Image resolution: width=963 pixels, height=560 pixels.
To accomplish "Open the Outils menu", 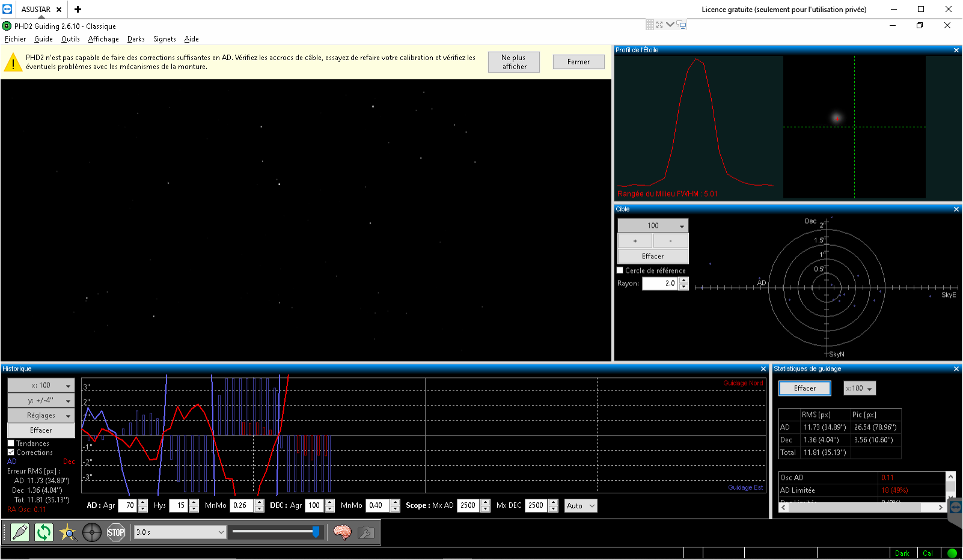I will (x=70, y=39).
